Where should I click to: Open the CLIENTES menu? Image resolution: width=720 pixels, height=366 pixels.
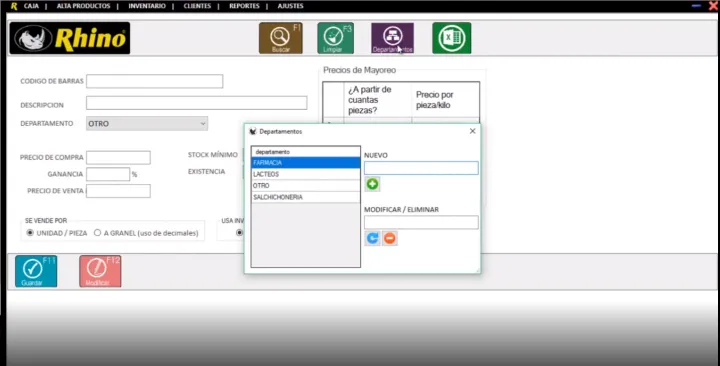point(197,6)
